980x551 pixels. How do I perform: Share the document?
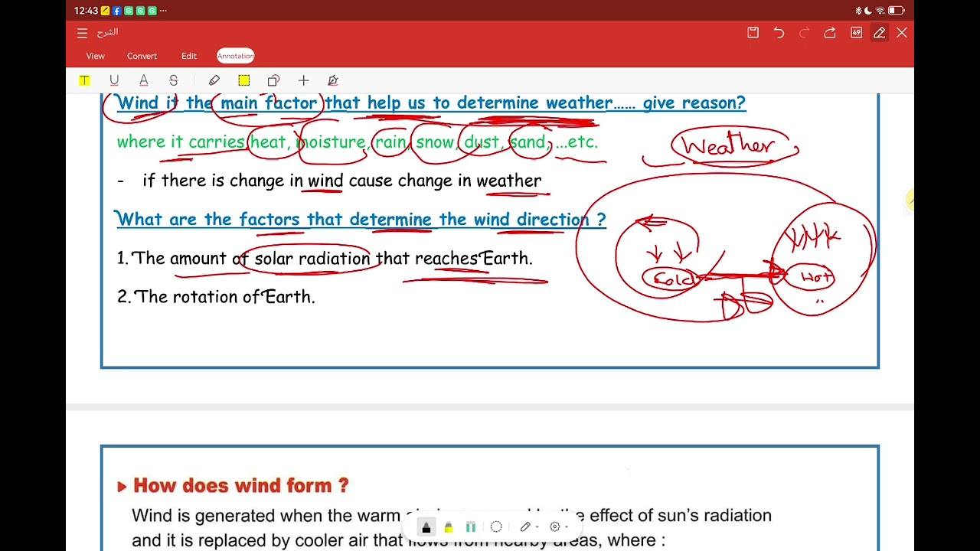(x=830, y=33)
